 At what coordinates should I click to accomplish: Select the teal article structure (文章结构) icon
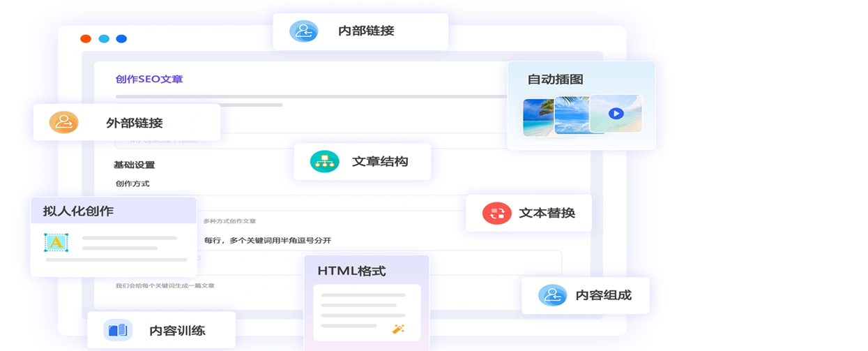click(x=324, y=161)
